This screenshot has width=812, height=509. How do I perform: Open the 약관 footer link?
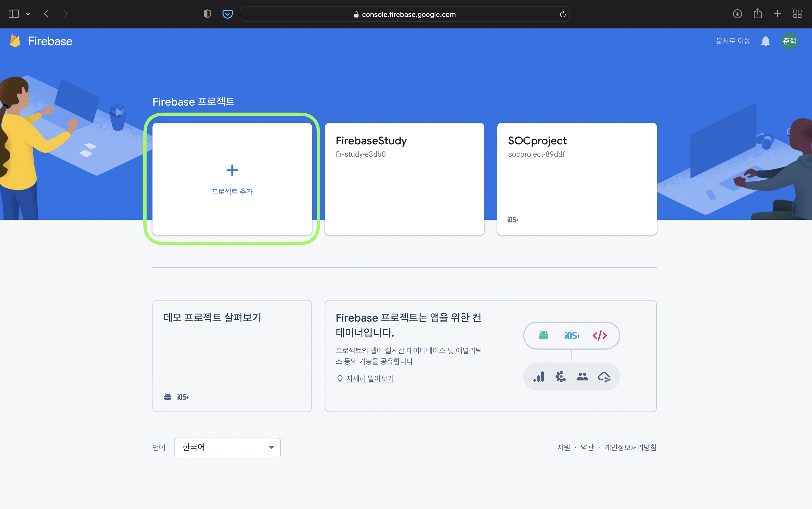tap(587, 447)
